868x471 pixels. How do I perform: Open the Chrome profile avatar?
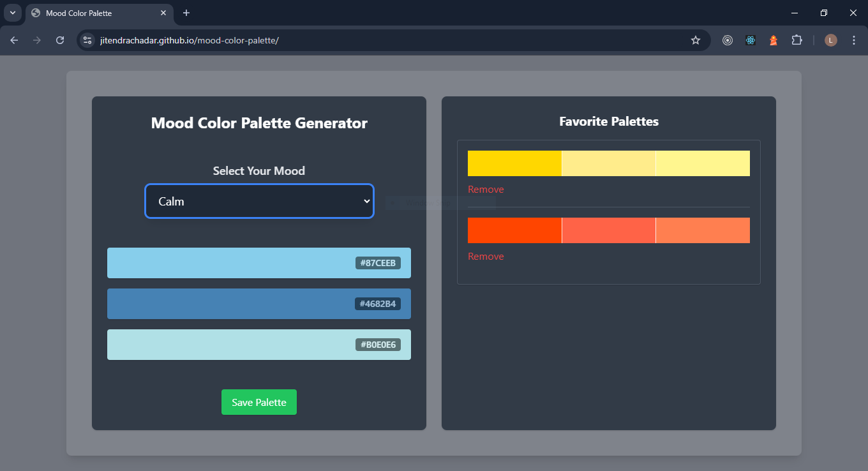pos(830,40)
